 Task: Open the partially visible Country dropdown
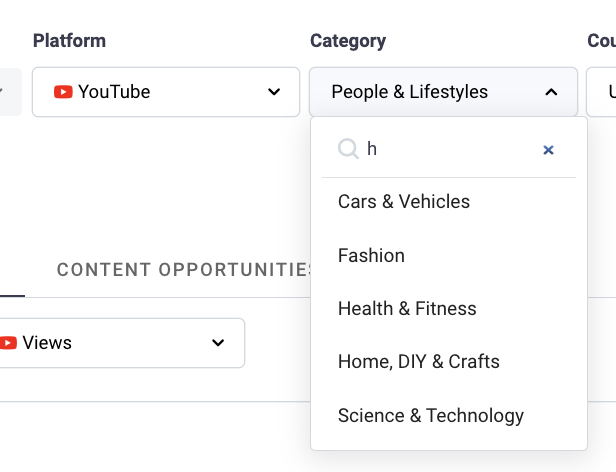pos(602,92)
